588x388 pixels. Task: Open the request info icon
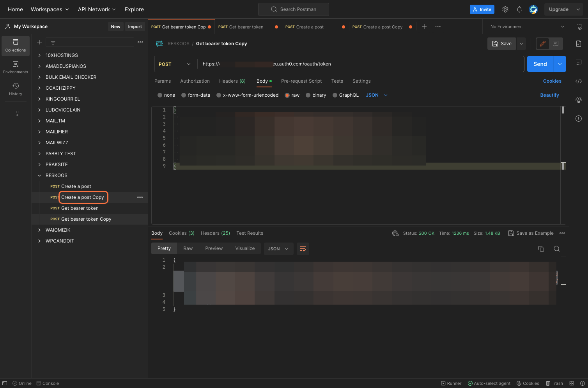[579, 119]
